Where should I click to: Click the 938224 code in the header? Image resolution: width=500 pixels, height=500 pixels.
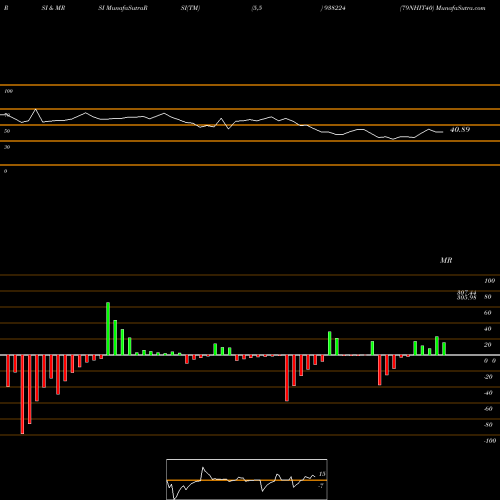click(335, 8)
